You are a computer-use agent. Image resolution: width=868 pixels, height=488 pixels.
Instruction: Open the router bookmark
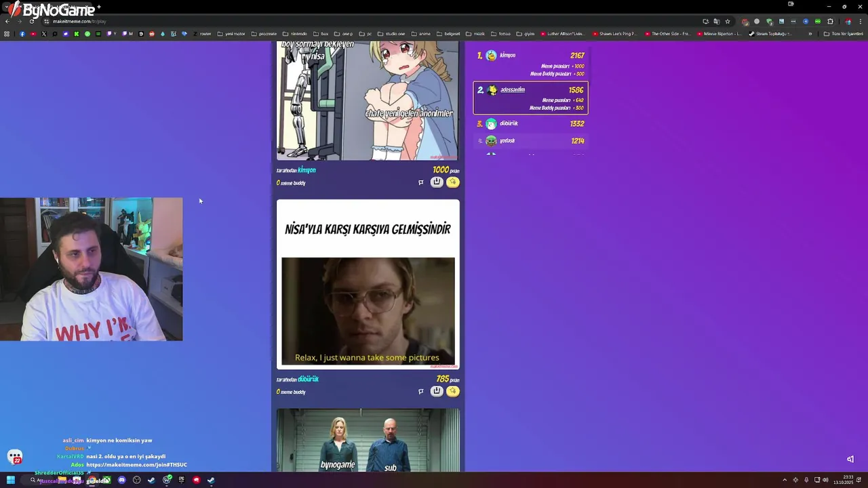click(202, 34)
